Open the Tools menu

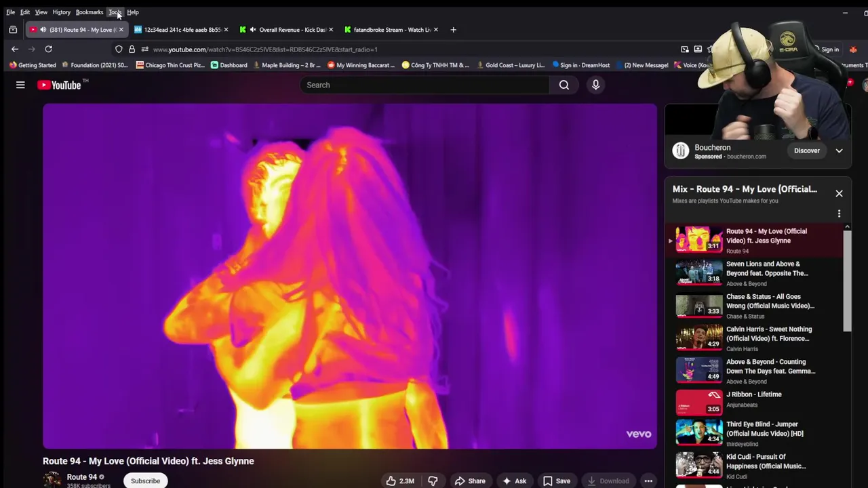115,12
